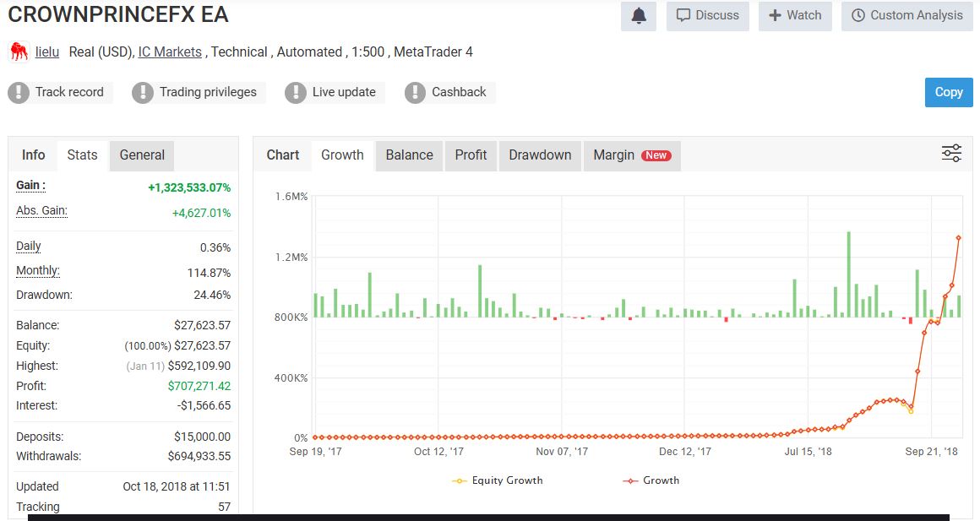This screenshot has width=980, height=521.
Task: Toggle Equity Growth series in legend
Action: point(498,480)
